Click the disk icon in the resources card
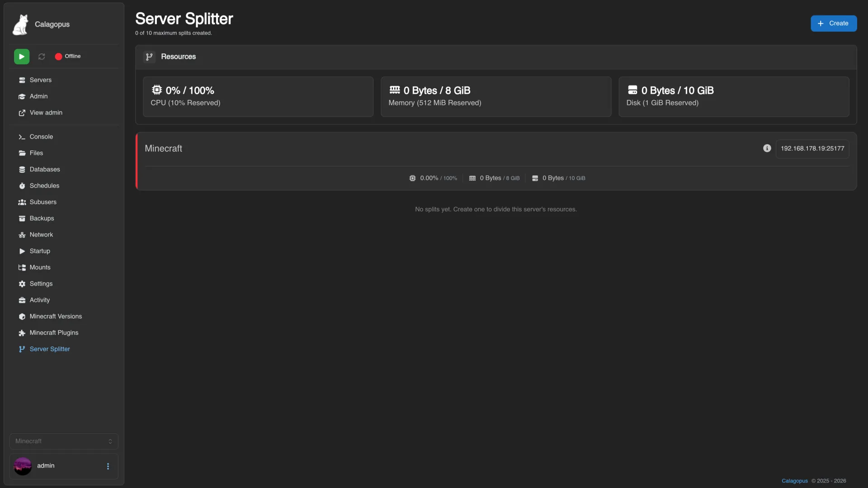The height and width of the screenshot is (488, 868). pos(632,90)
